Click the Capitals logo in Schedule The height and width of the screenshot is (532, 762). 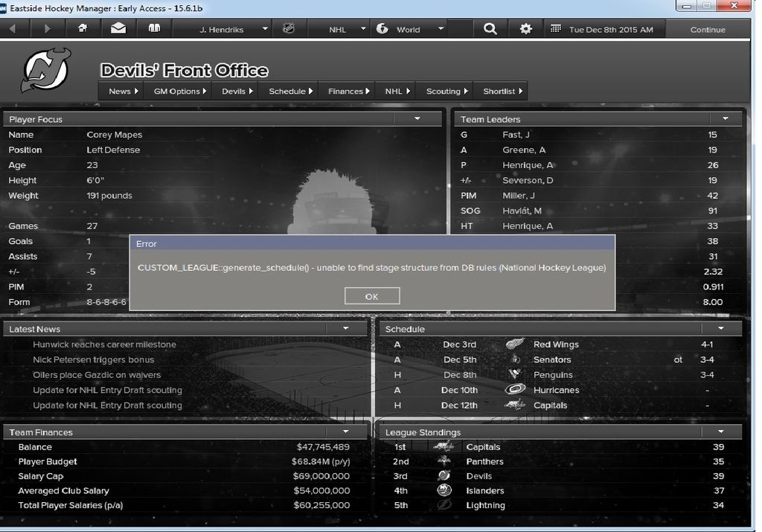click(515, 405)
